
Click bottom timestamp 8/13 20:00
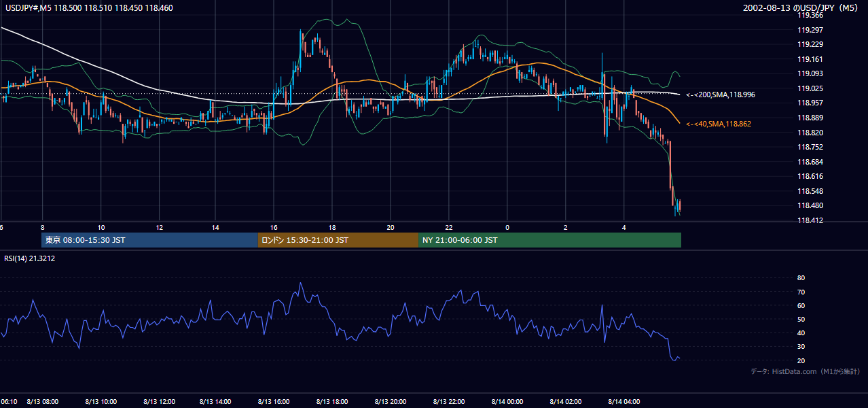(x=391, y=401)
